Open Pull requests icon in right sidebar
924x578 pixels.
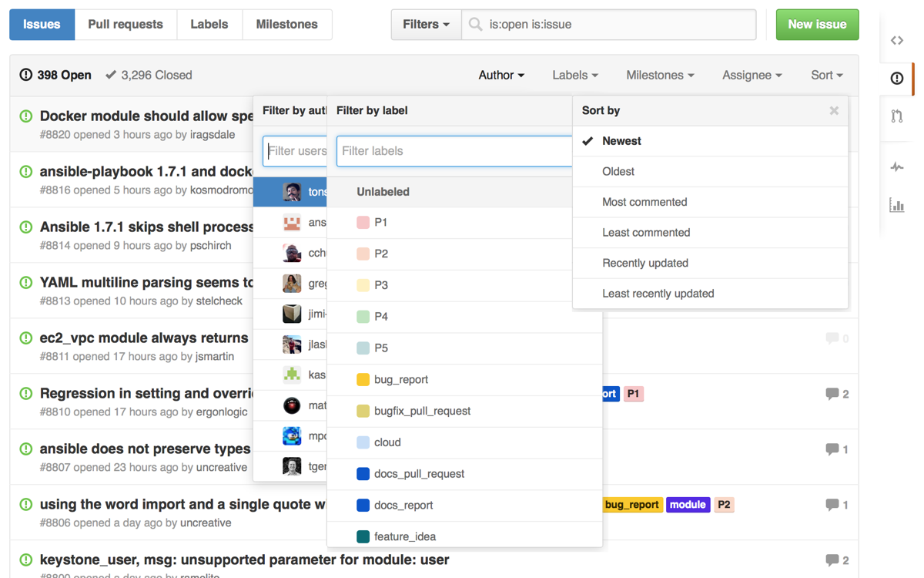pos(897,116)
